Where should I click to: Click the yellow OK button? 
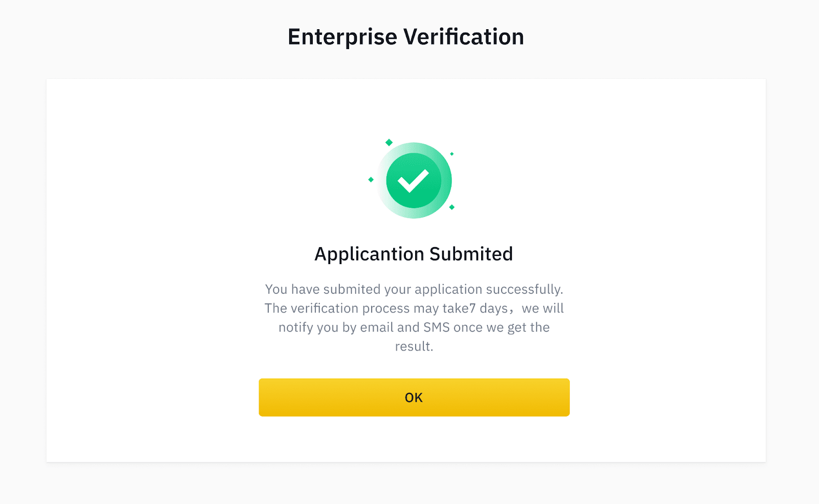click(414, 397)
